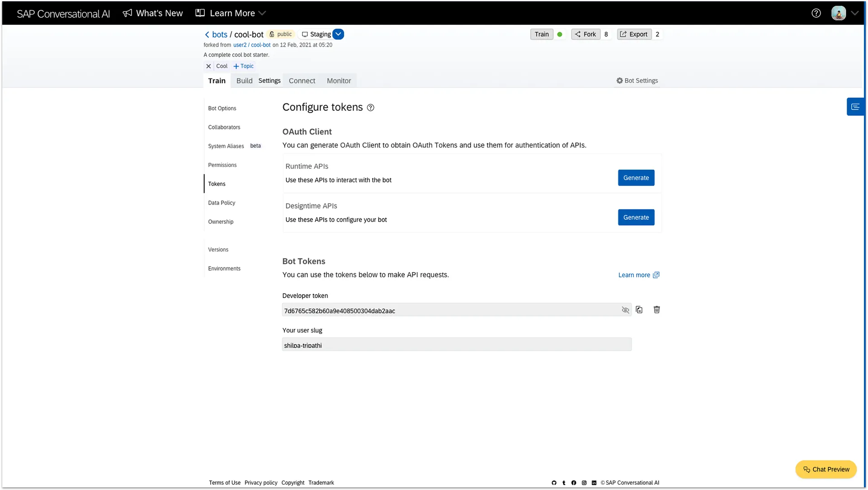Toggle developer token visibility eye icon
The image size is (868, 490).
click(625, 310)
